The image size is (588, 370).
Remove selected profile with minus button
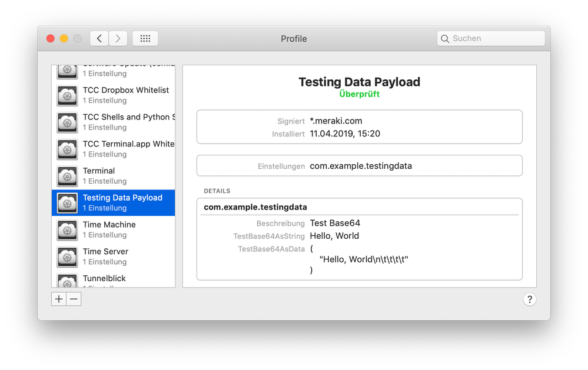[74, 299]
